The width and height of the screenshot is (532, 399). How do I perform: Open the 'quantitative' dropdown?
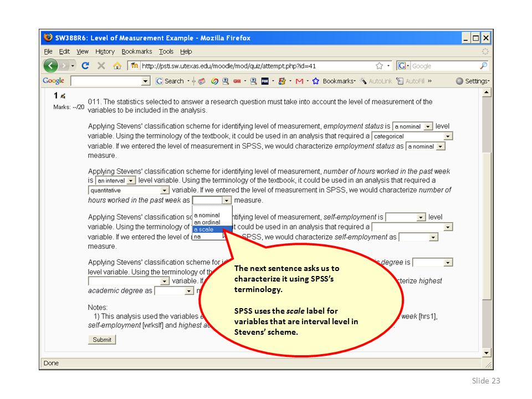pyautogui.click(x=129, y=190)
